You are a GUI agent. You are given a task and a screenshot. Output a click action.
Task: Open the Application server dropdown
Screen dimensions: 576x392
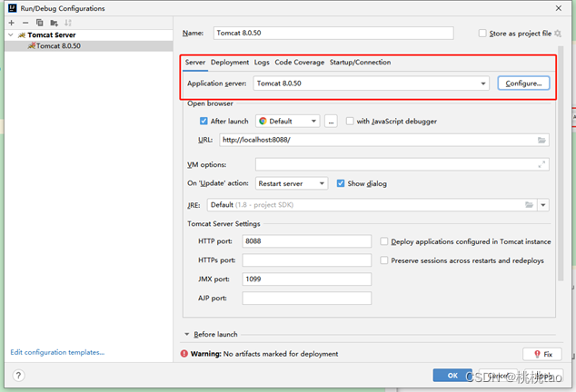(x=371, y=83)
